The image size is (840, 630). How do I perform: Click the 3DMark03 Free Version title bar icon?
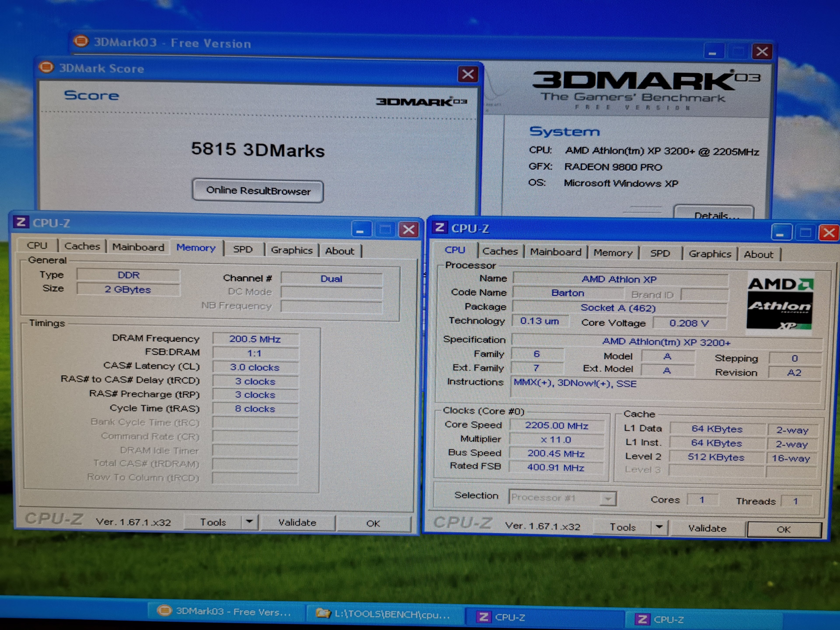[81, 41]
